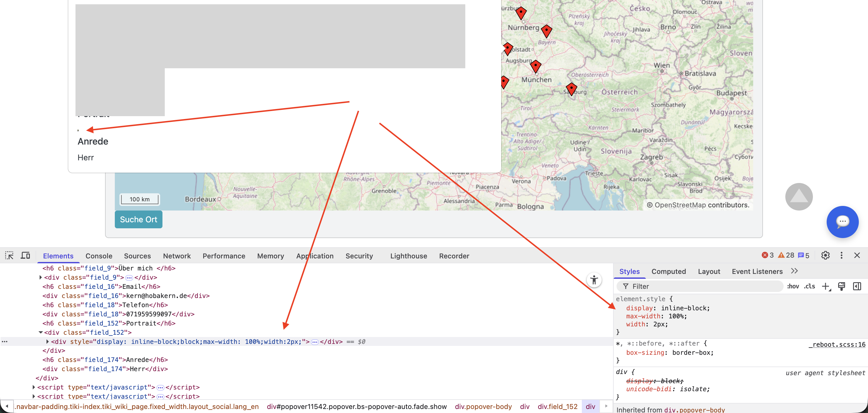Open the _reboot.scss:16 source link
Image resolution: width=868 pixels, height=413 pixels.
click(x=837, y=344)
